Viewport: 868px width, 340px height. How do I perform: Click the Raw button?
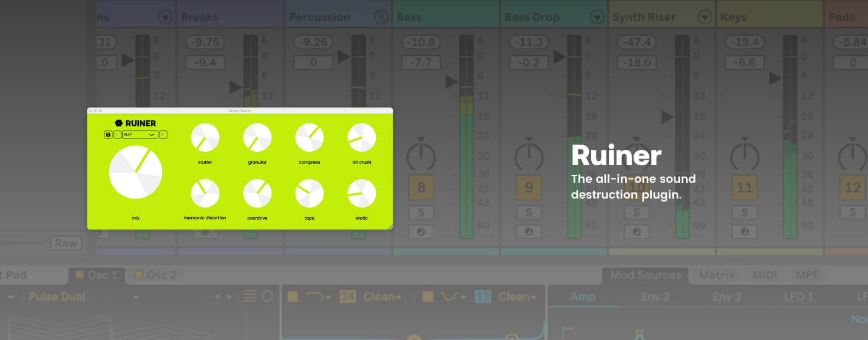coord(66,243)
